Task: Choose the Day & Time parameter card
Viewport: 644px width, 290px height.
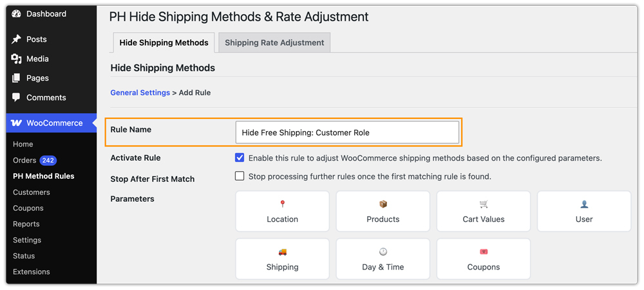Action: pos(383,259)
